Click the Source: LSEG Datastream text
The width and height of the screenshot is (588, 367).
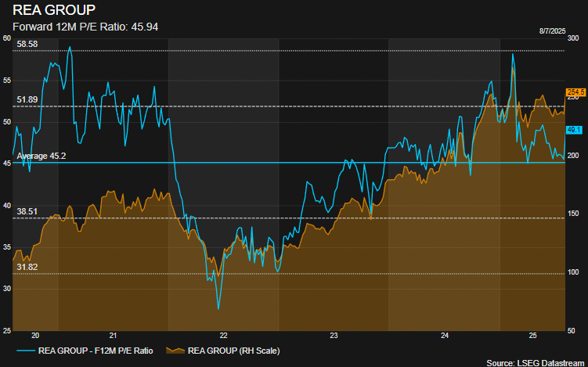click(x=536, y=362)
